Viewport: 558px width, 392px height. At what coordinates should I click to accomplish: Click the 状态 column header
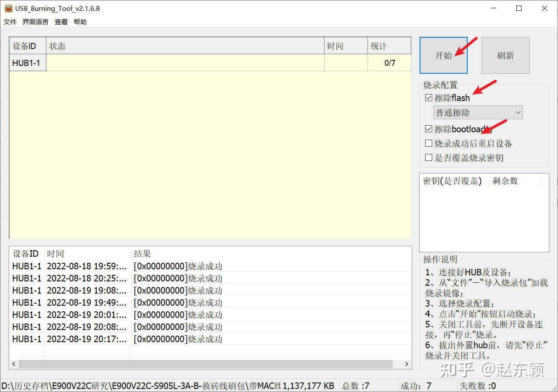57,46
